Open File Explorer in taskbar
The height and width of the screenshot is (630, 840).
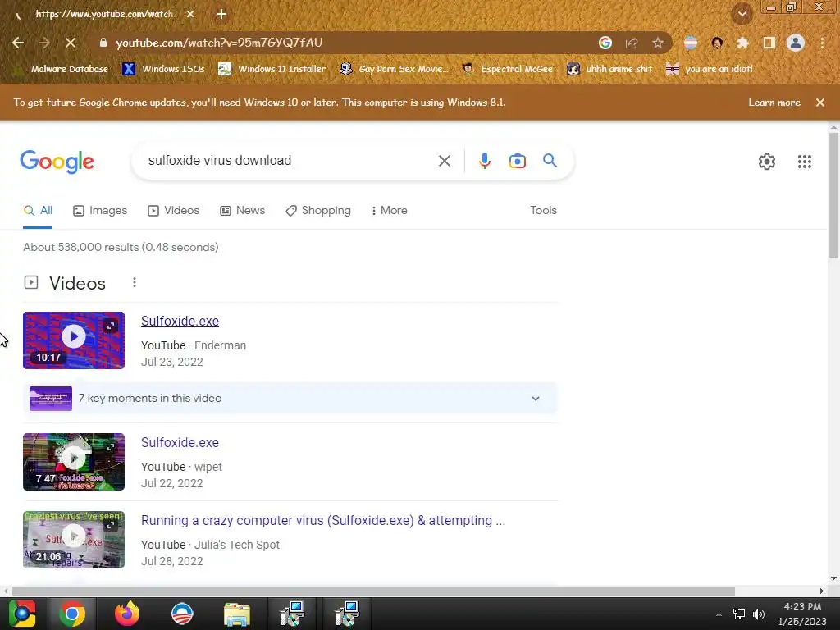coord(237,614)
